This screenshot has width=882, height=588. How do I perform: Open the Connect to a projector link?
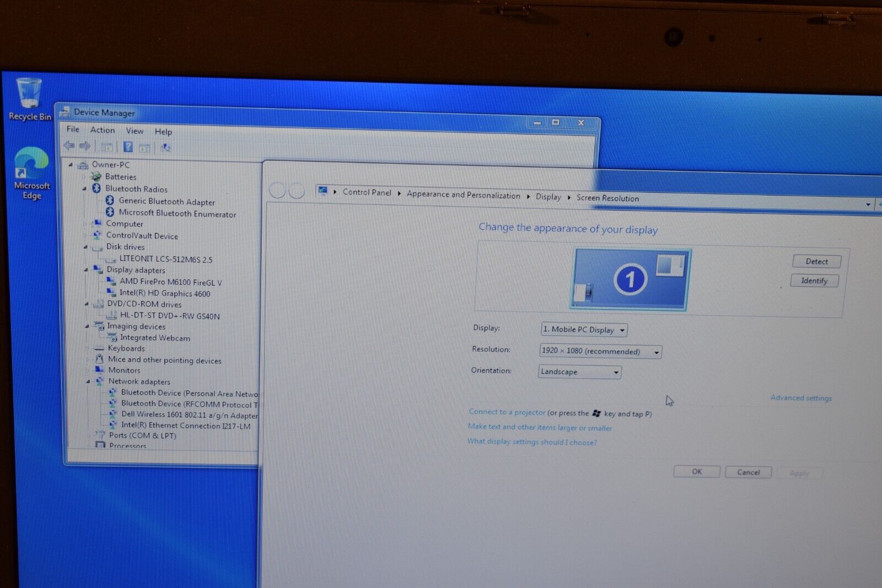[507, 412]
